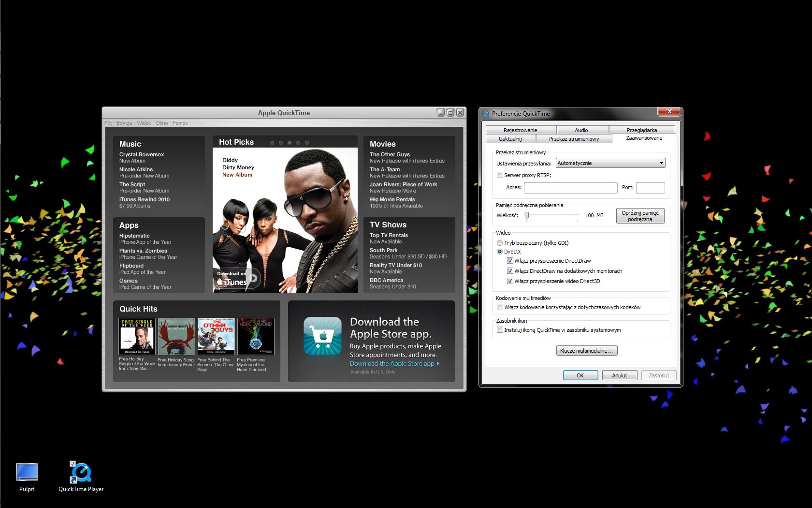Click the QuickTime logo in Preferences title bar
The width and height of the screenshot is (812, 508).
coord(486,114)
